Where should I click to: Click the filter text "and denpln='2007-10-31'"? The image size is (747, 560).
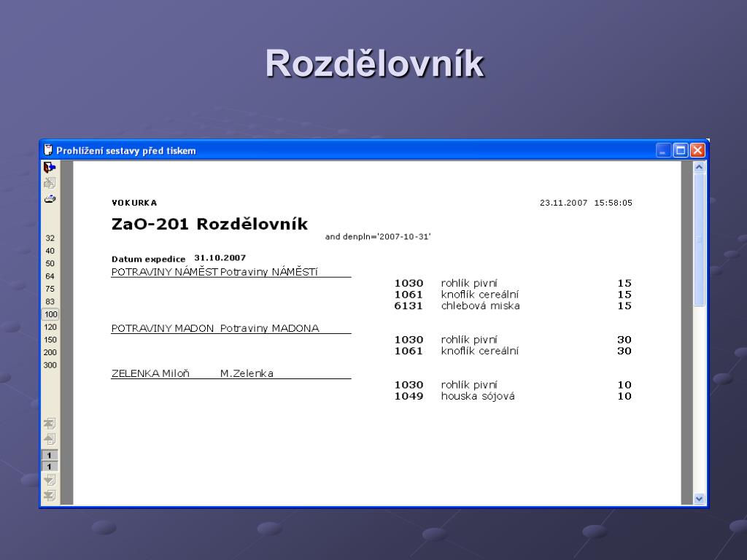[x=378, y=237]
